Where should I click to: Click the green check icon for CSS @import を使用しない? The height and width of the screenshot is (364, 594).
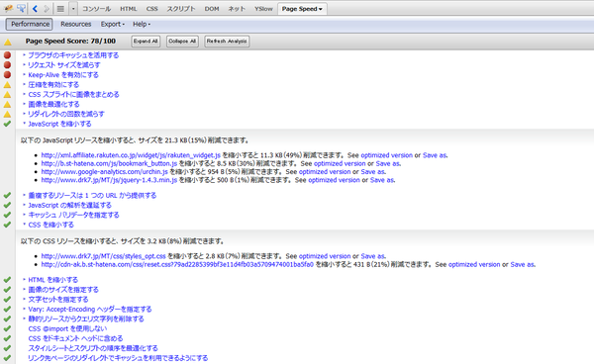point(7,328)
